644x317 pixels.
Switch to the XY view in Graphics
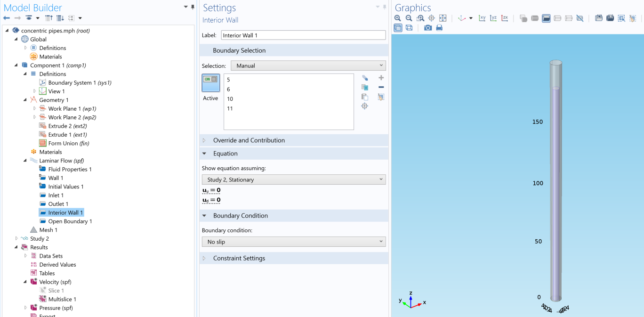[x=482, y=18]
